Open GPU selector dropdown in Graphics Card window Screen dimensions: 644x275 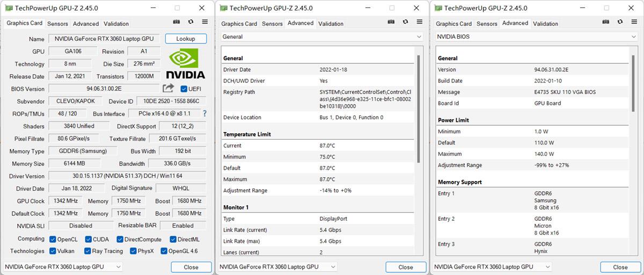tap(63, 266)
